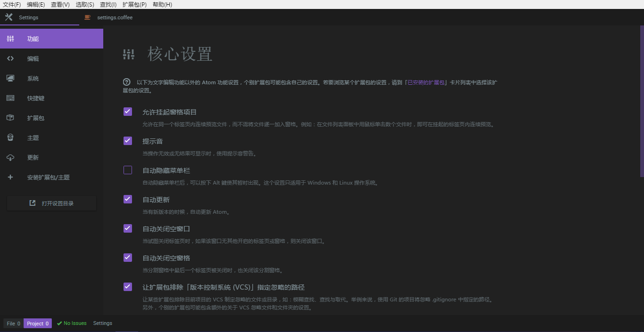Viewport: 644px width, 332px height.
Task: Enable 自动隐藏菜单栏 checkbox
Action: (x=128, y=170)
